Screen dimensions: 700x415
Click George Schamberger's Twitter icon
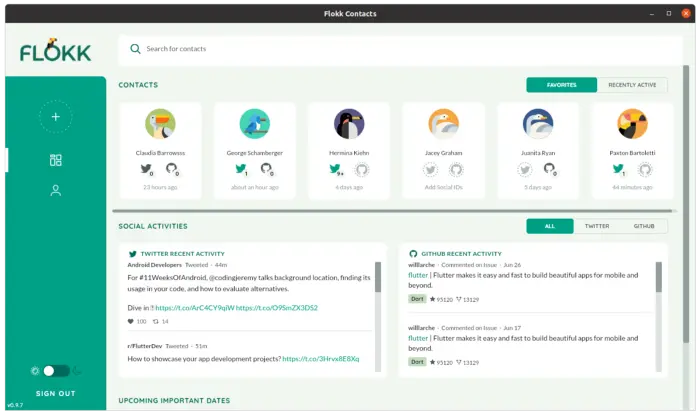click(241, 169)
